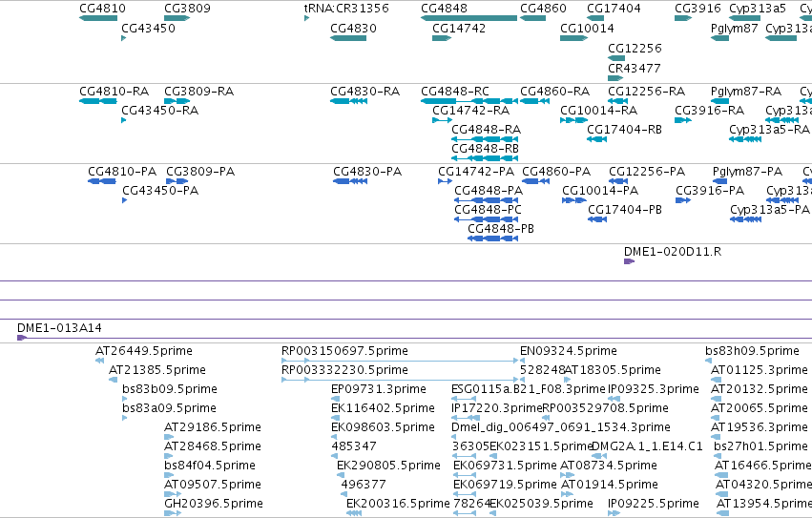
Task: Select the DME1-020D11.R feature label
Action: click(x=673, y=252)
